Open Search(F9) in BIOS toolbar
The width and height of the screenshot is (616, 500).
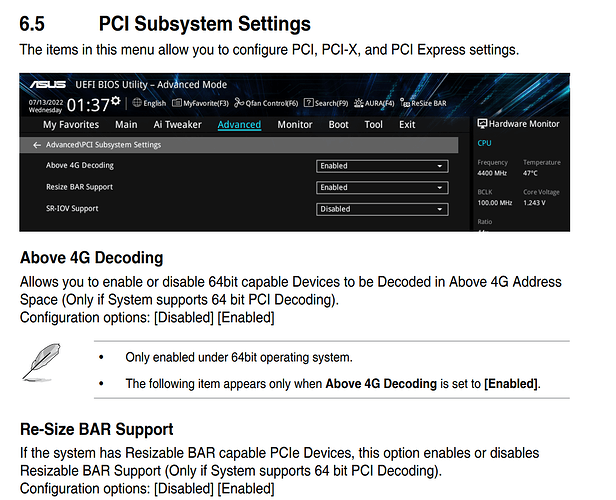(326, 103)
